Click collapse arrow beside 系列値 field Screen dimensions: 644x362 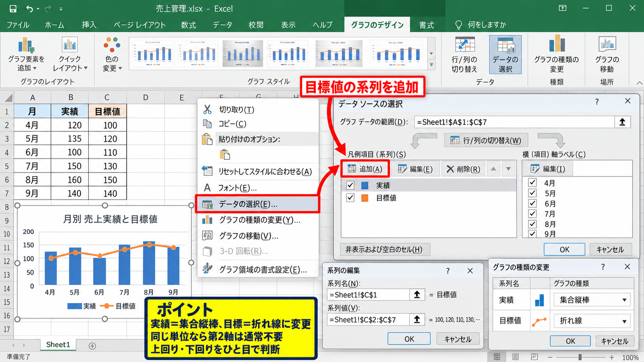tap(417, 319)
